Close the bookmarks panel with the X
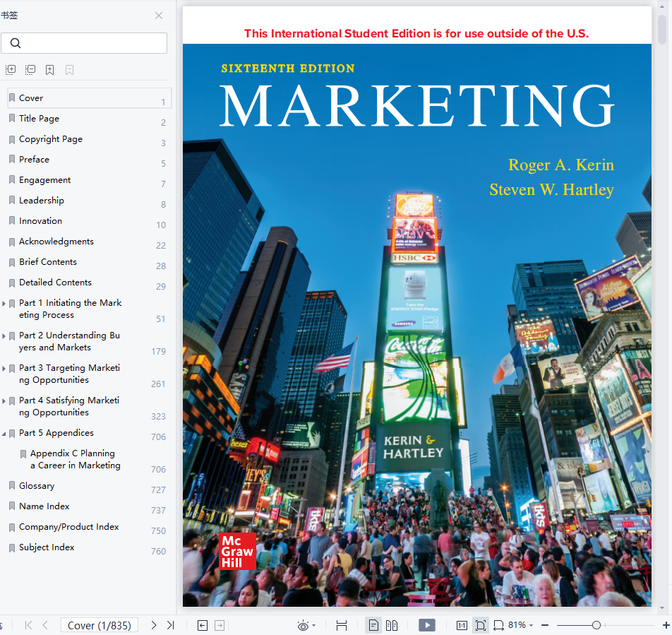 (x=159, y=16)
